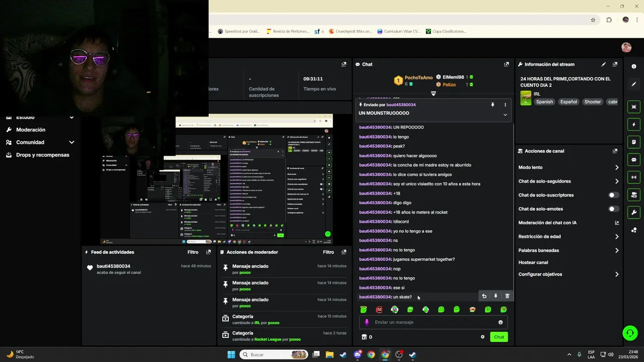Click the Shooter tag
Image resolution: width=644 pixels, height=362 pixels.
(x=592, y=102)
